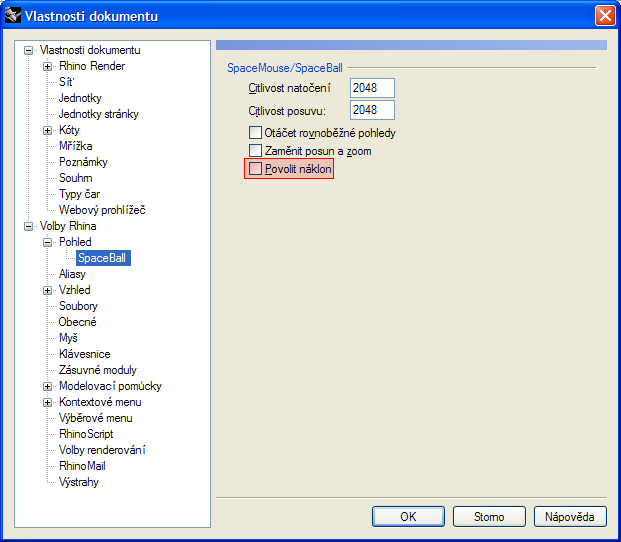
Task: Collapse the Pohled tree node
Action: [48, 242]
